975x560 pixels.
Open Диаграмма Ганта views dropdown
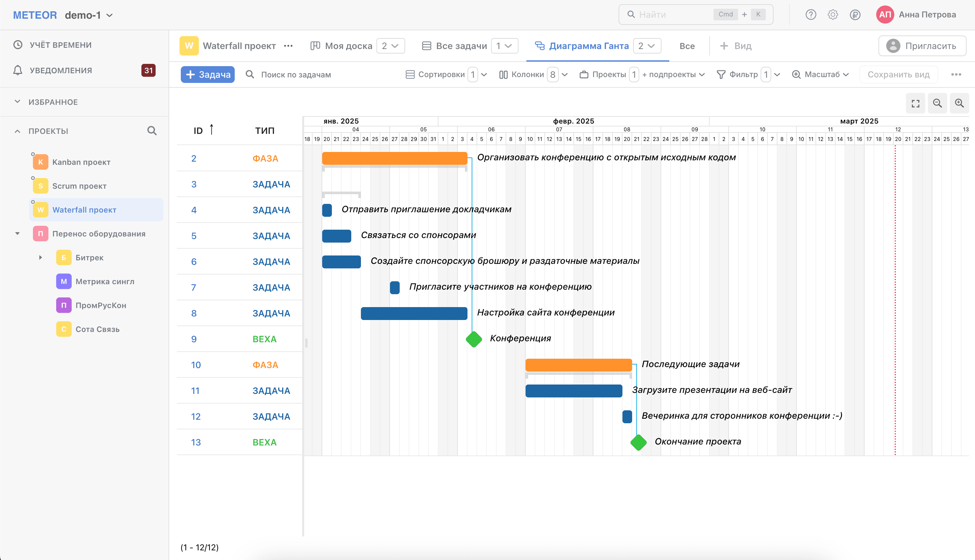point(647,46)
